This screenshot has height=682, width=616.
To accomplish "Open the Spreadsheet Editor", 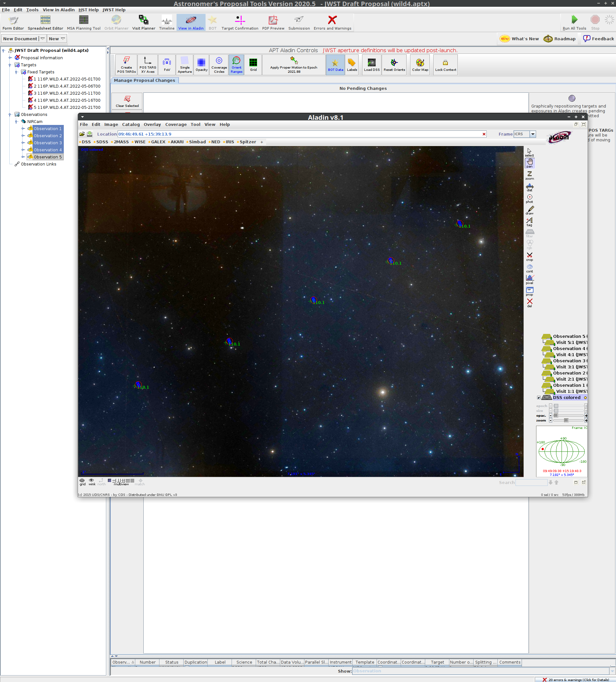I will point(45,23).
